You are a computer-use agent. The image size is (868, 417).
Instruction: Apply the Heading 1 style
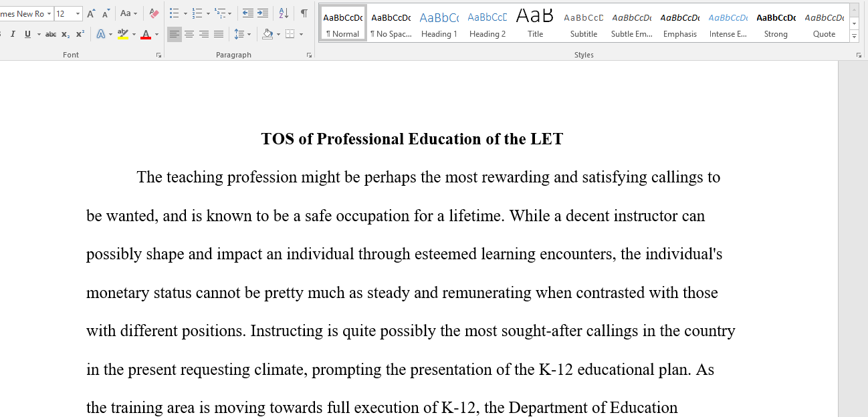[x=439, y=23]
